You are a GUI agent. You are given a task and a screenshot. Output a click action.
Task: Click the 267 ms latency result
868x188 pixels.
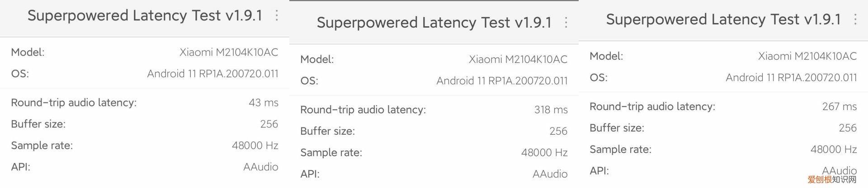pos(839,107)
